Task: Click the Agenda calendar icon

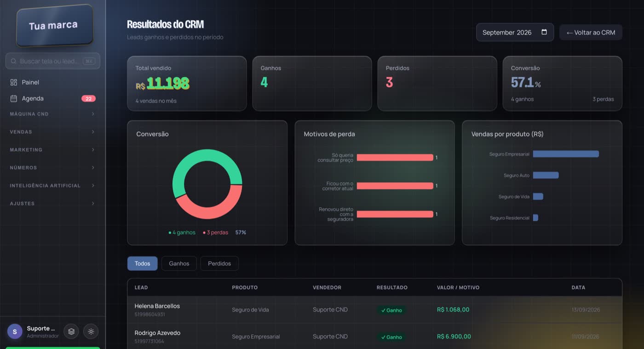Action: click(14, 99)
